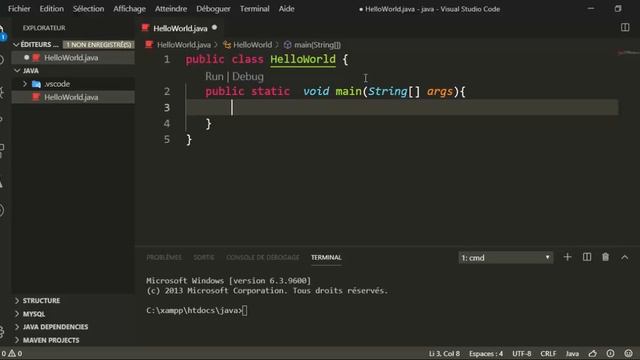Click the class symbol icon in breadcrumb
This screenshot has width=640, height=360.
227,45
